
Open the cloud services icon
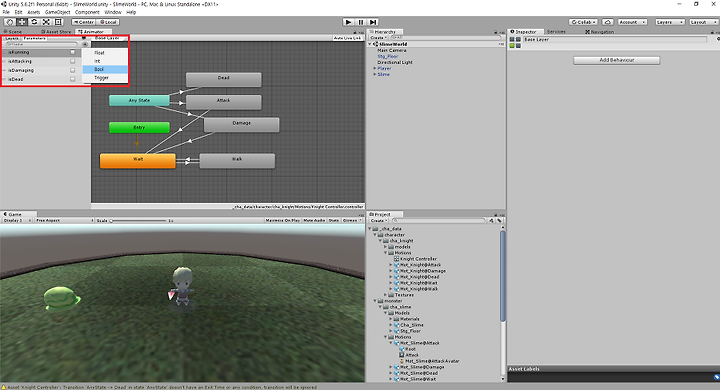608,22
